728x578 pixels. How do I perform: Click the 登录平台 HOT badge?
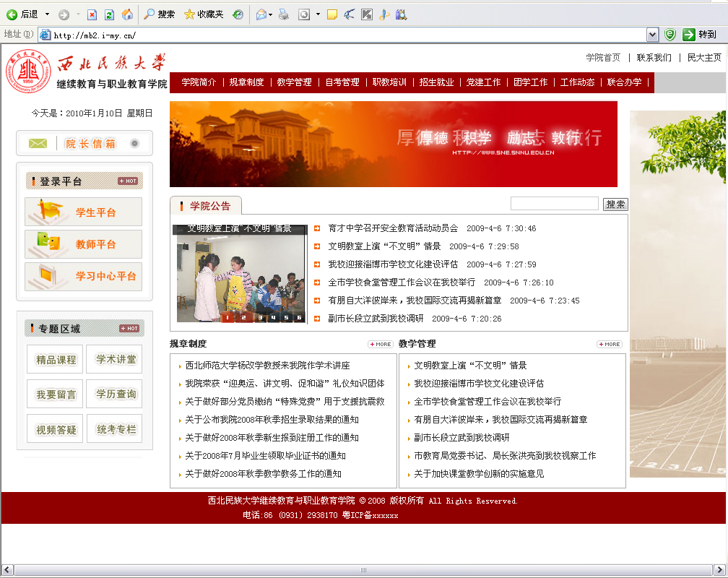tap(128, 181)
